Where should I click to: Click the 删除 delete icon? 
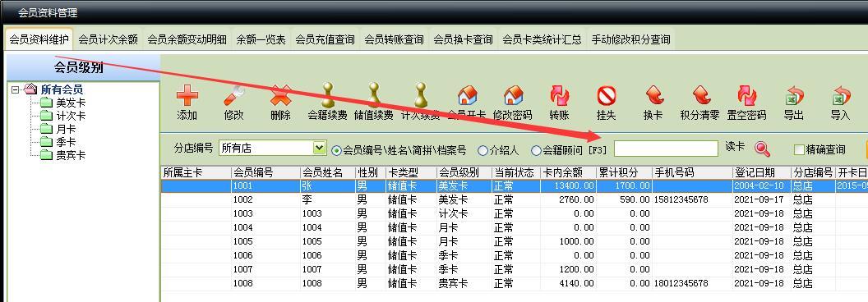(x=280, y=96)
